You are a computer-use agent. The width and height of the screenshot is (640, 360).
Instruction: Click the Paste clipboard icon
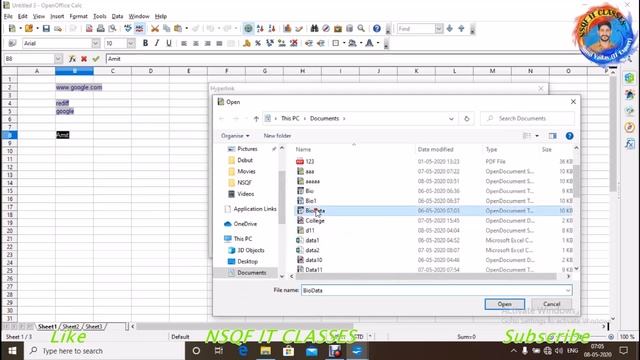(x=178, y=29)
